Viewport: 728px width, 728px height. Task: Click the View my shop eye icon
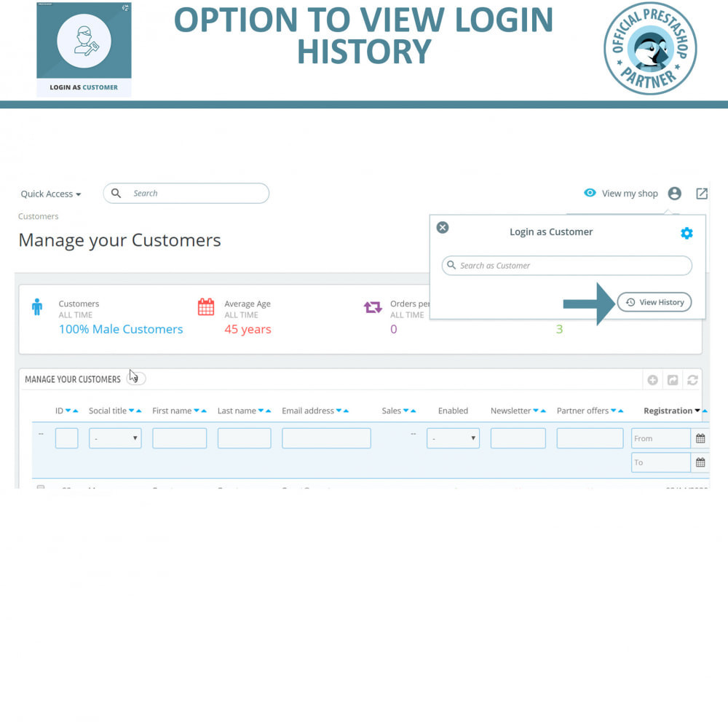click(x=590, y=193)
